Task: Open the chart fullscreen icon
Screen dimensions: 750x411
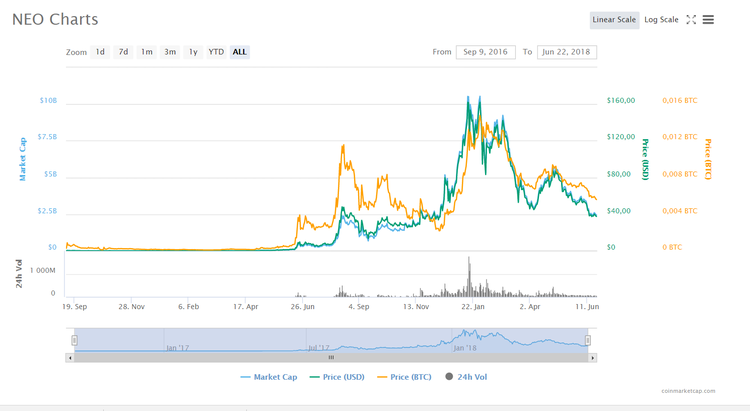Action: [x=691, y=20]
